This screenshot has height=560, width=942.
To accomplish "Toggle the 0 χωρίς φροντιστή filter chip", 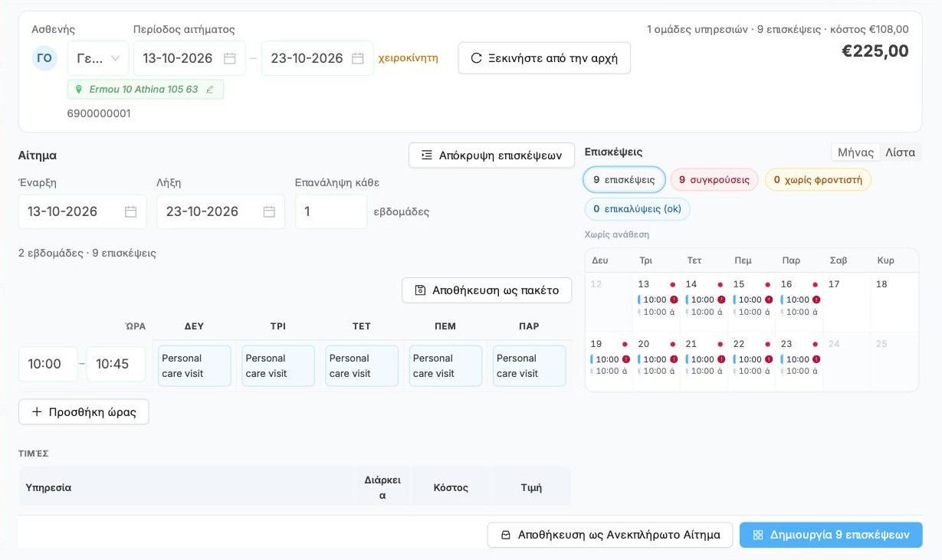I will 818,180.
